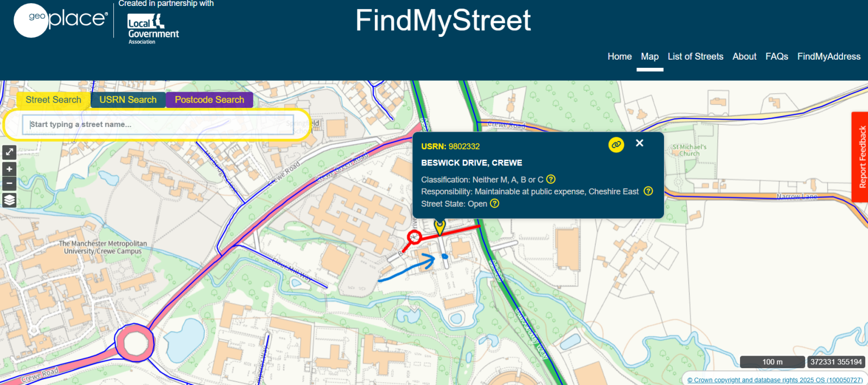Open the Crown copyright OS link
Image resolution: width=868 pixels, height=385 pixels.
tap(775, 380)
